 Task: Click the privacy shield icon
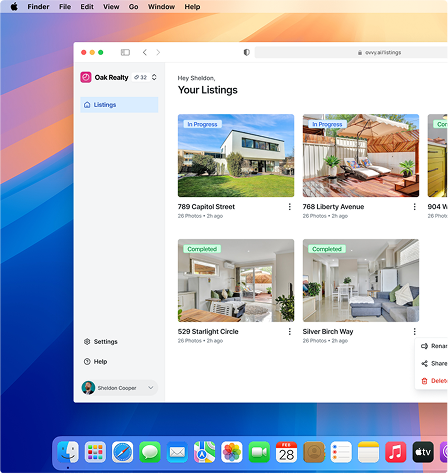tap(247, 52)
